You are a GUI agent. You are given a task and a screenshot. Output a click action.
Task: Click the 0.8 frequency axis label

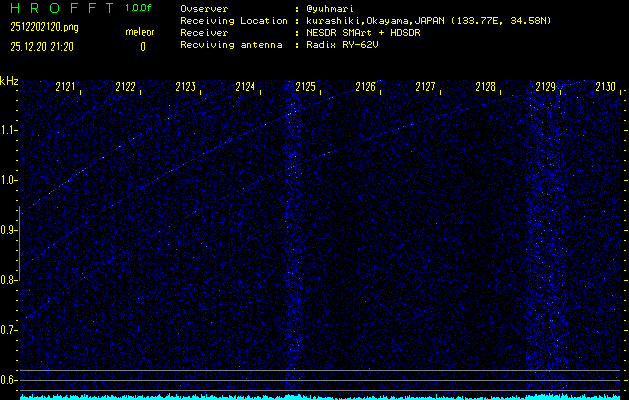tap(10, 280)
